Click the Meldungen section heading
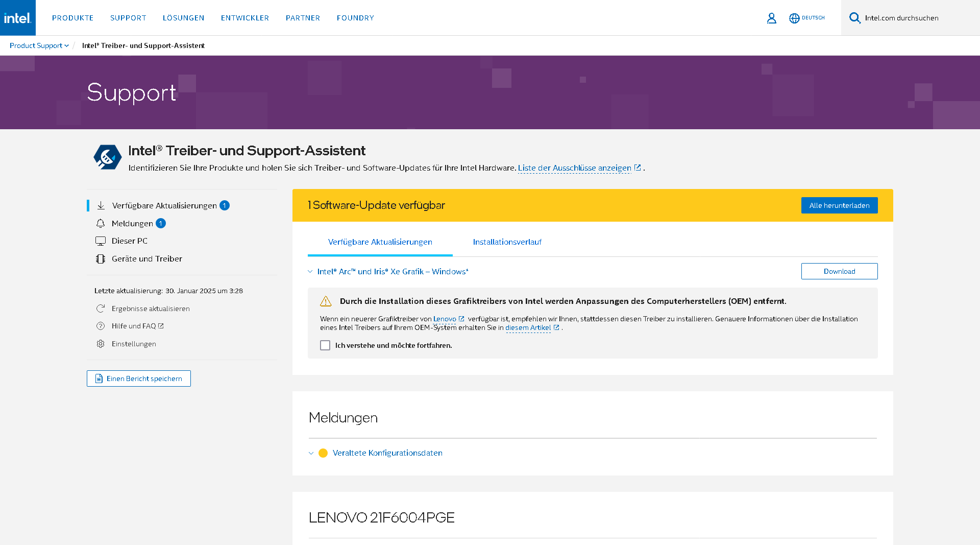This screenshot has width=980, height=545. (343, 418)
